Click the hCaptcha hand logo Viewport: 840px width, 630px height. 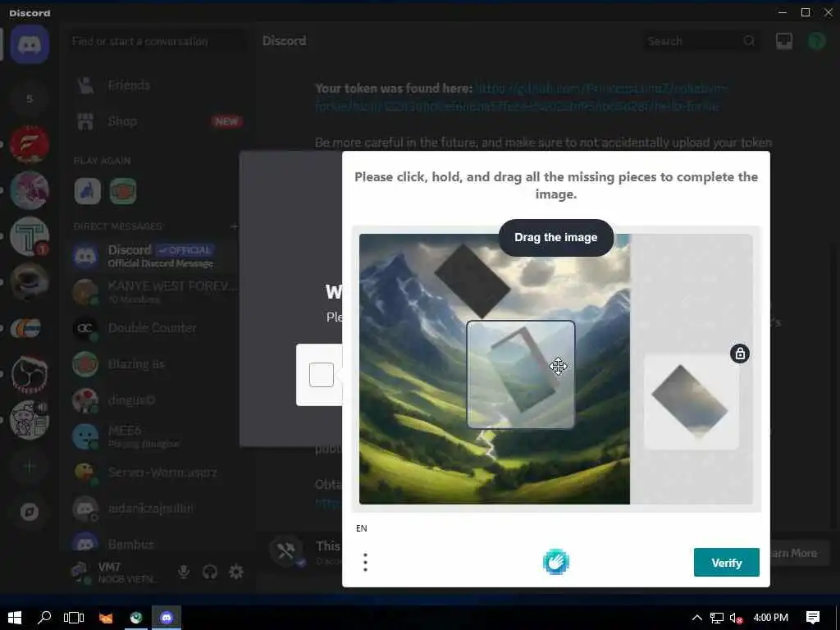click(555, 563)
